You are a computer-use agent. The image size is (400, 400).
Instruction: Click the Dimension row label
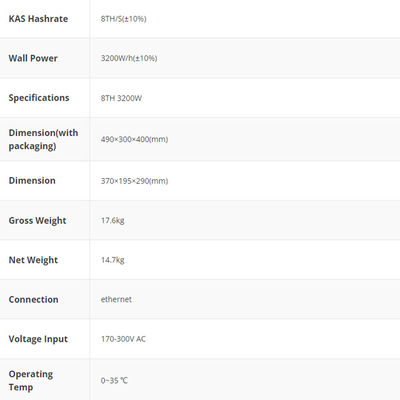[x=32, y=180]
